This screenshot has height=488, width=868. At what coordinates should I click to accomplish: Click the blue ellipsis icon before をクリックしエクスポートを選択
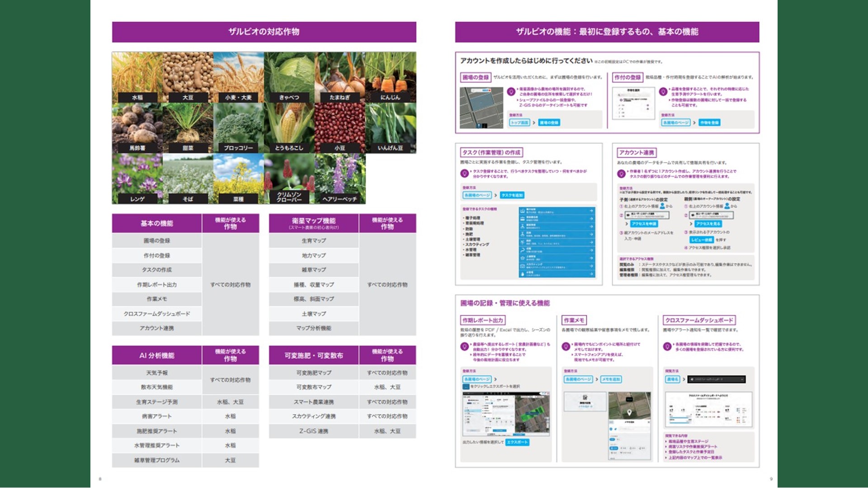(x=466, y=387)
